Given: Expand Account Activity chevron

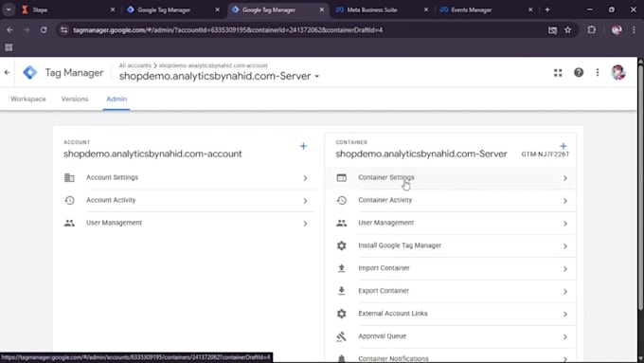Looking at the screenshot, I should click(x=305, y=201).
